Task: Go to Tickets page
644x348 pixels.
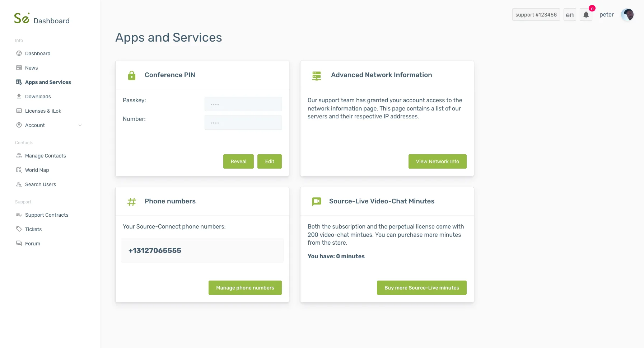Action: [x=33, y=229]
